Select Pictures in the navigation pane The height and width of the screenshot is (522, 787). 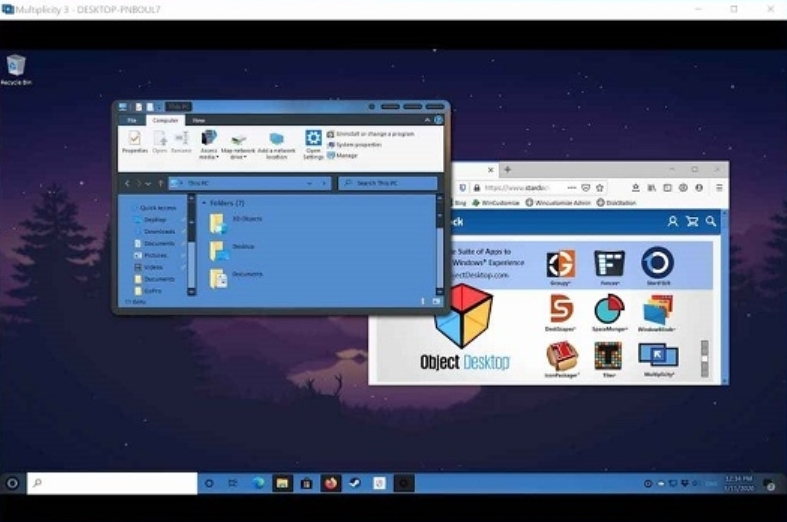(150, 255)
